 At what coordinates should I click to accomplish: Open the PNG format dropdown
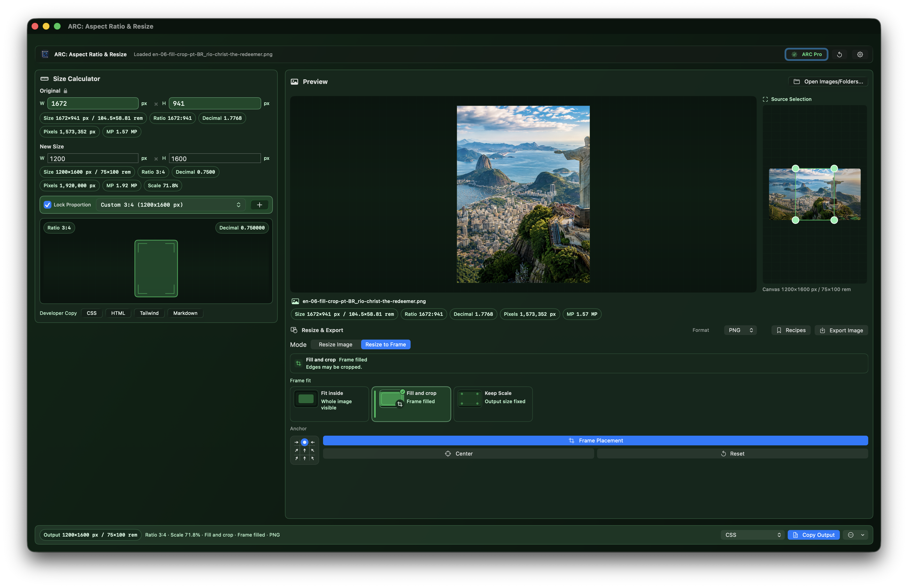pyautogui.click(x=740, y=330)
